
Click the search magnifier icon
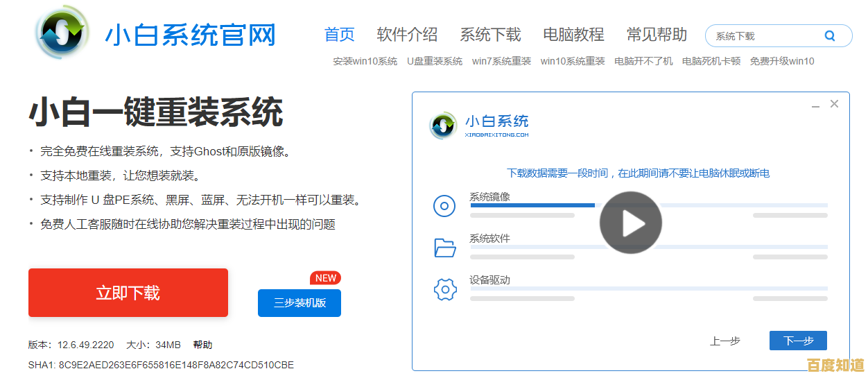(x=829, y=36)
